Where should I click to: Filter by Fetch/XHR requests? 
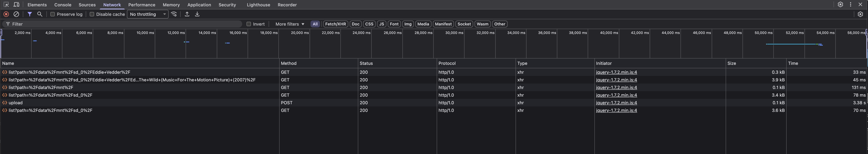[x=335, y=24]
